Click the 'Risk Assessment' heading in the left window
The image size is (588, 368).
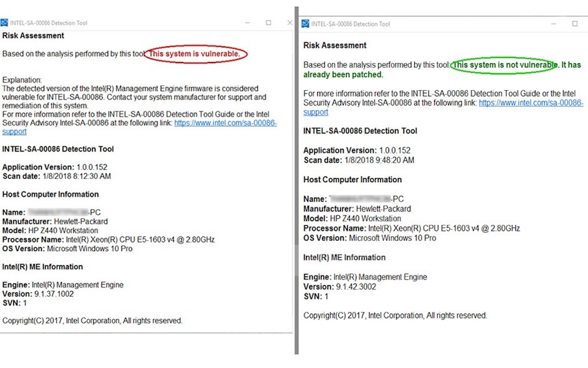33,36
